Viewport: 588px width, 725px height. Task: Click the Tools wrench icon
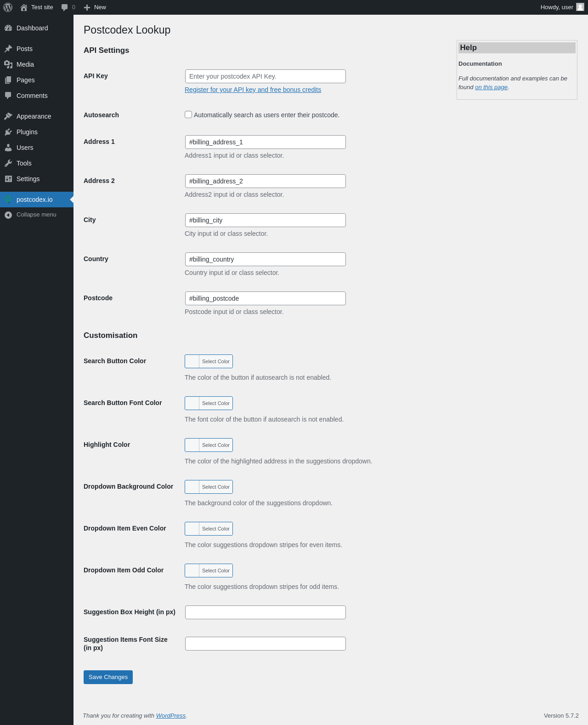pos(8,163)
